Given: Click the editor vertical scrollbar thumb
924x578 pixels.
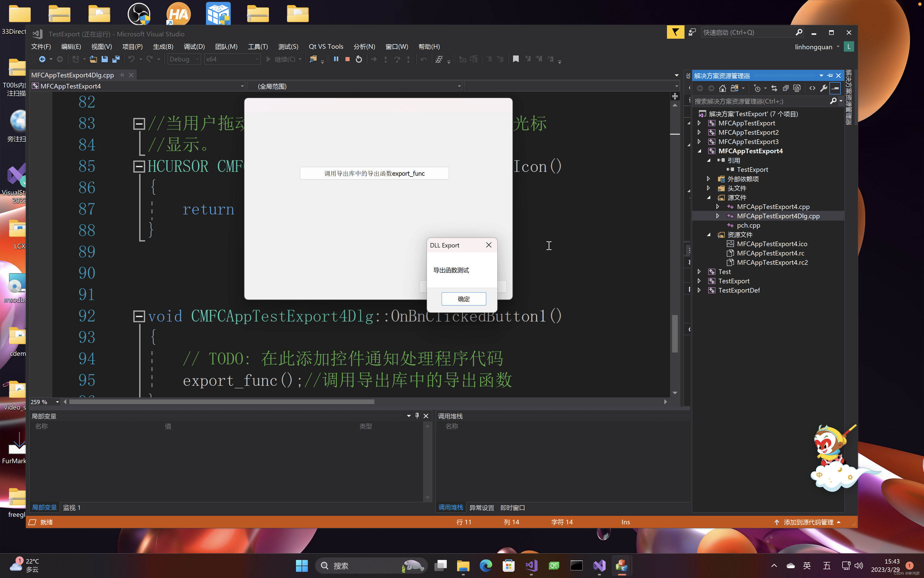Looking at the screenshot, I should coord(675,333).
